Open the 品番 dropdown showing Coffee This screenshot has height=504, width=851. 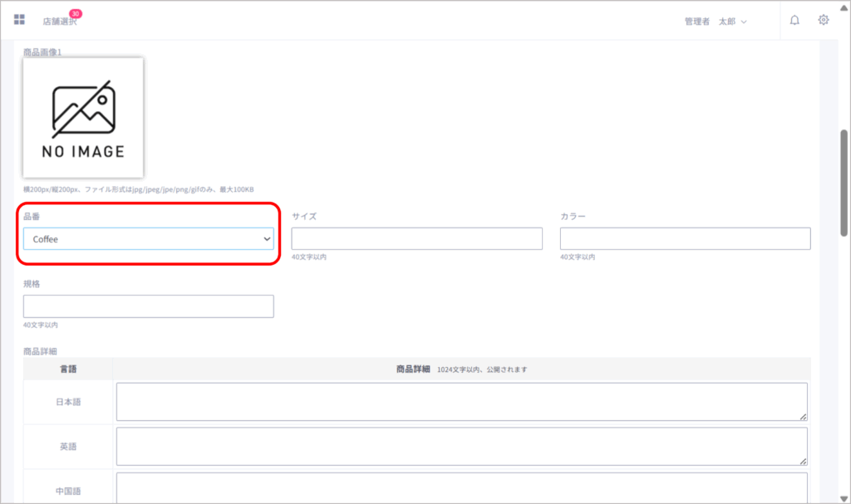pos(148,239)
